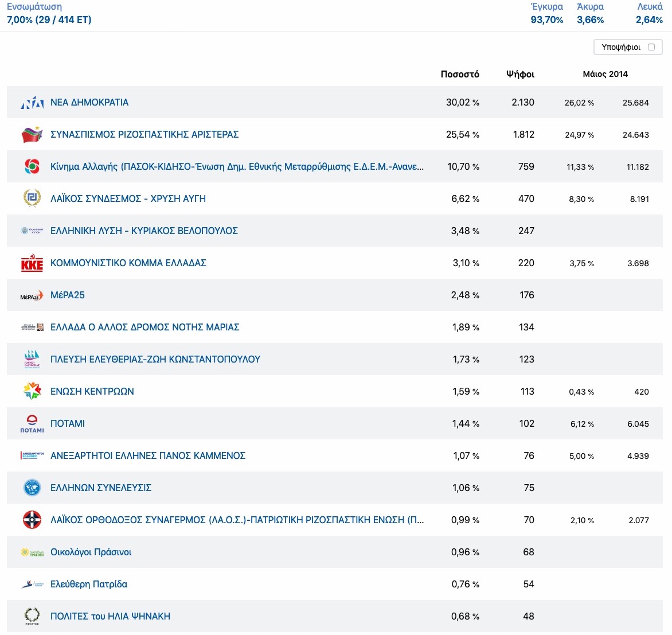Open the Ελεύθερη Πατρίδα link
Viewport: 672px width, 635px height.
[89, 584]
